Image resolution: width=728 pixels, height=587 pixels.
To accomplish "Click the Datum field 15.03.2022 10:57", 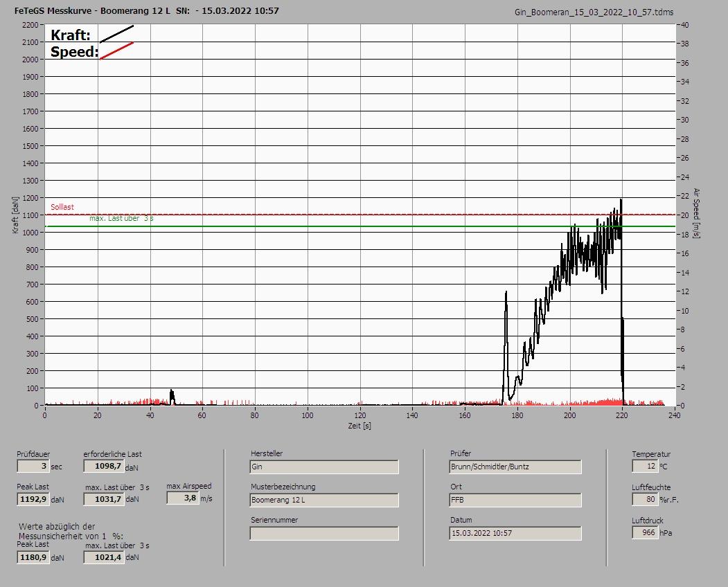I will (515, 533).
